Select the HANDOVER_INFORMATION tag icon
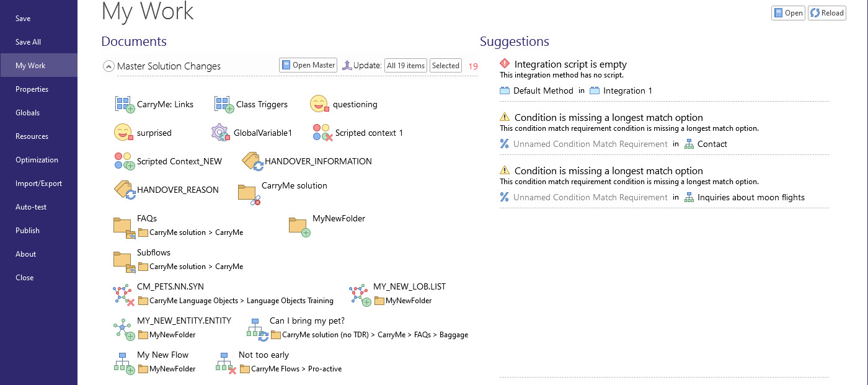The width and height of the screenshot is (868, 385). pyautogui.click(x=250, y=161)
